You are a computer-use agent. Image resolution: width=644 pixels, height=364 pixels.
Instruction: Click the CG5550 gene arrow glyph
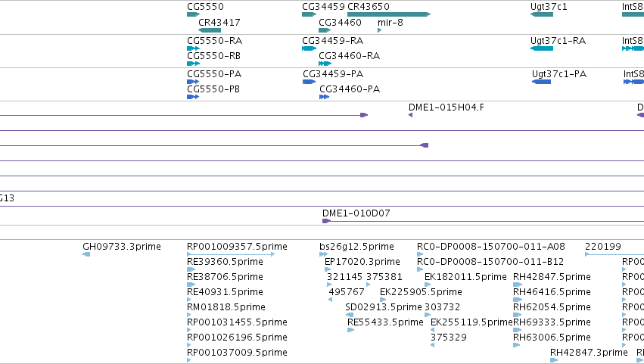click(193, 14)
